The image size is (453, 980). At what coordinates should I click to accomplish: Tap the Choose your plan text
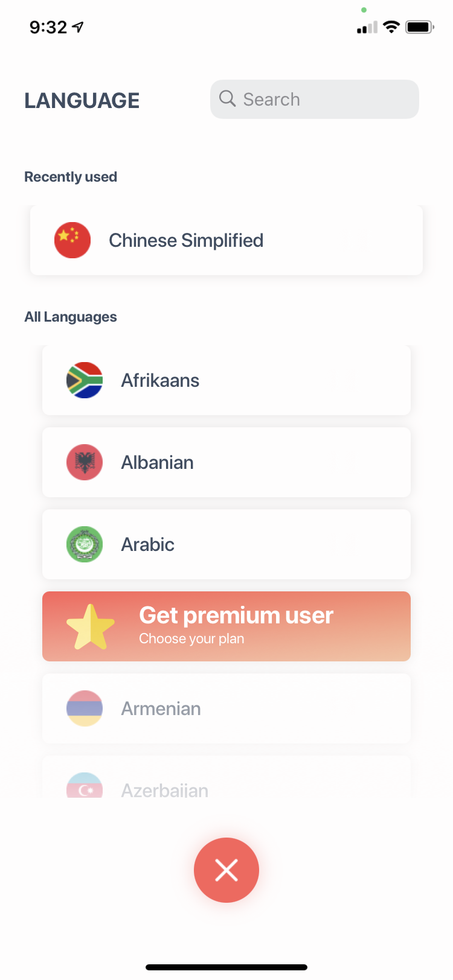click(x=191, y=639)
